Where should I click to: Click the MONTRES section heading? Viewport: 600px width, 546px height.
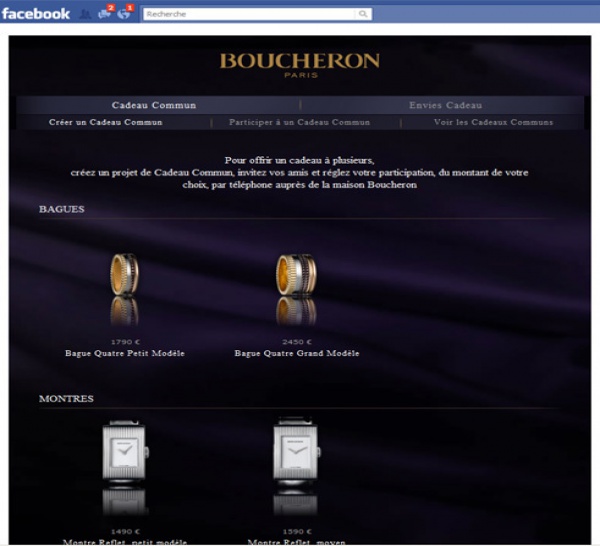pyautogui.click(x=66, y=399)
